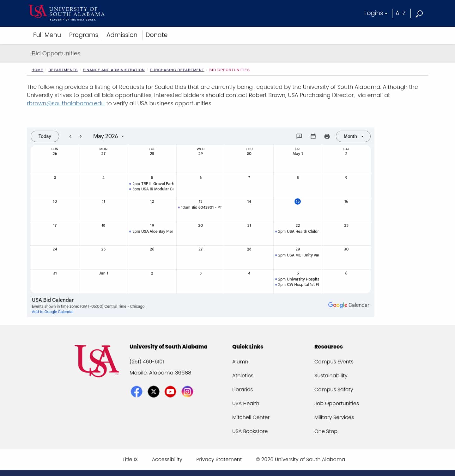Click the Jun 1 date cell label
Screen dimensions: 455x476
click(103, 273)
